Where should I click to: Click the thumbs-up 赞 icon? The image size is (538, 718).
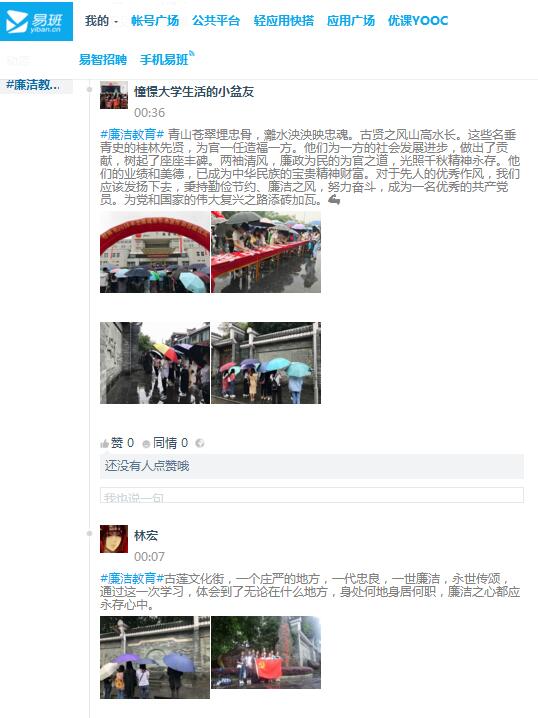(x=104, y=444)
